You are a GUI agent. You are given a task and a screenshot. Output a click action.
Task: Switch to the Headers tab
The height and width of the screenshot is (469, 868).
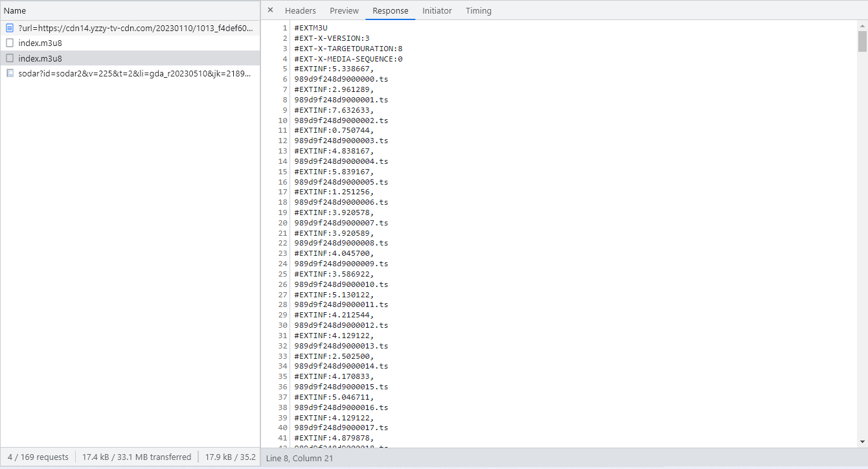tap(301, 11)
